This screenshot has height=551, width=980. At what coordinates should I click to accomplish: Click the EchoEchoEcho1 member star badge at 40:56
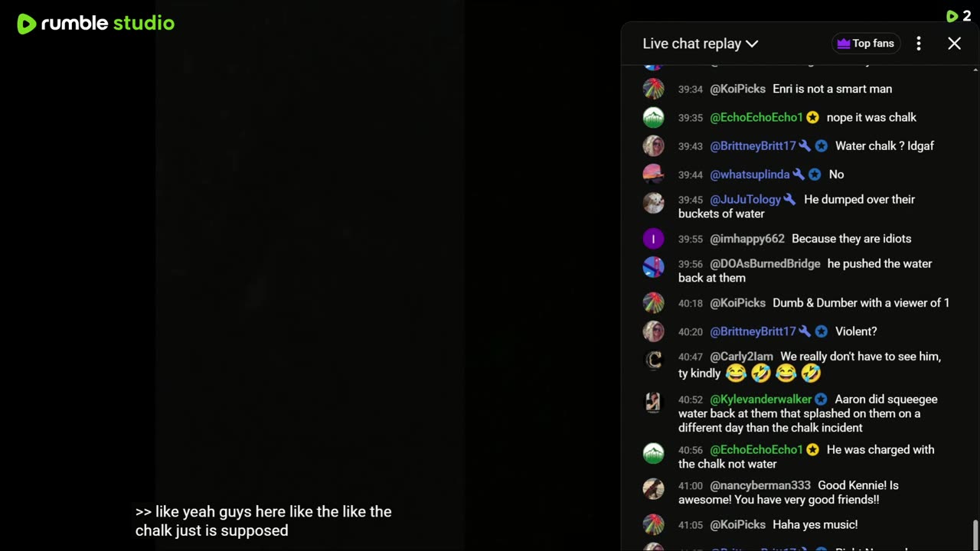point(812,449)
